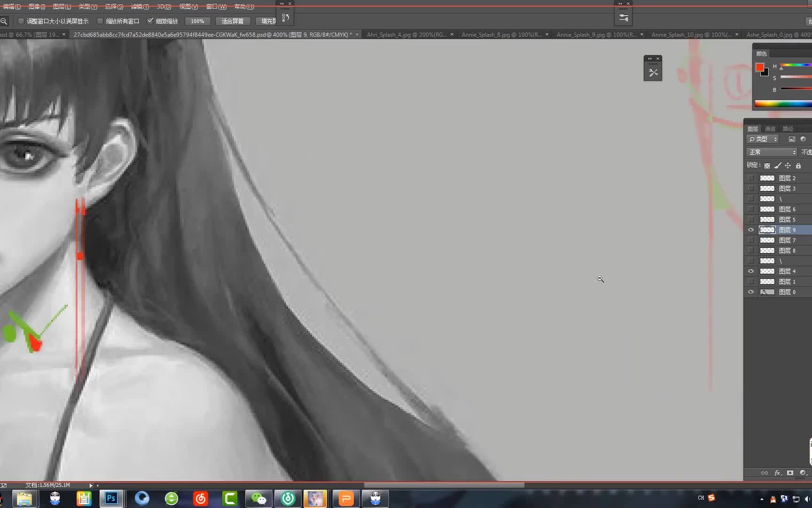Open the tool presets collapsed panel icon

tap(653, 72)
